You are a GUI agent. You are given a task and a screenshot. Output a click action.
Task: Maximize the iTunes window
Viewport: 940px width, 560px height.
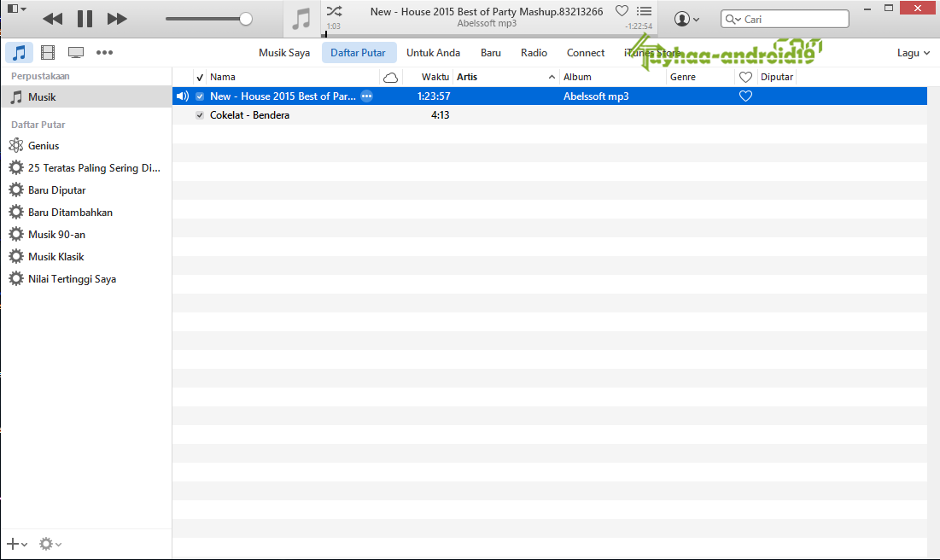(x=889, y=9)
